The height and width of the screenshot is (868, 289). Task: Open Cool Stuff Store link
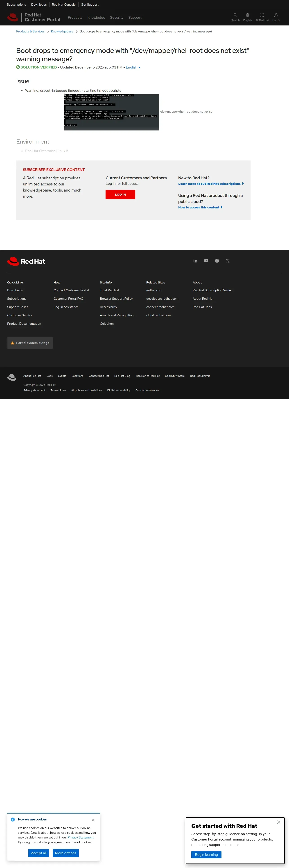[175, 376]
